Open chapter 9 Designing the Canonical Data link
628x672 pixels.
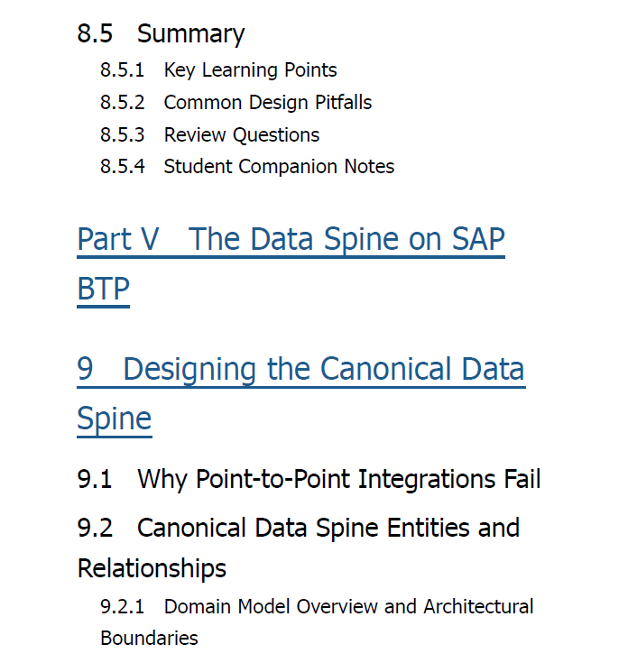click(301, 370)
